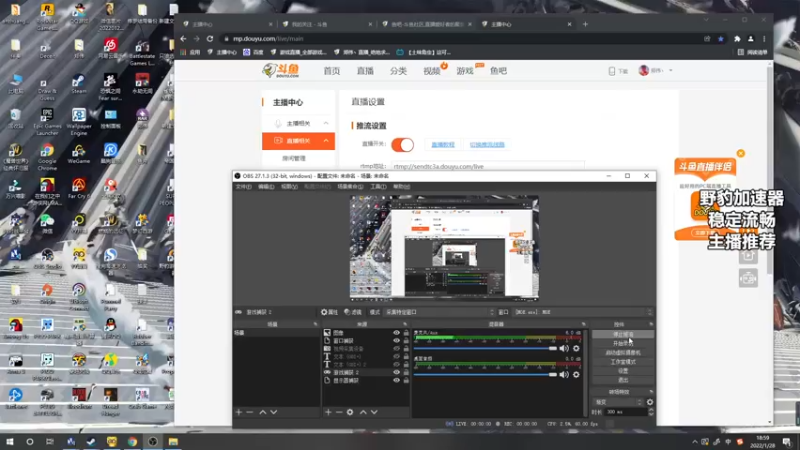Lock the 显示器捕获 source
Screen dimensions: 800x450
coord(406,381)
